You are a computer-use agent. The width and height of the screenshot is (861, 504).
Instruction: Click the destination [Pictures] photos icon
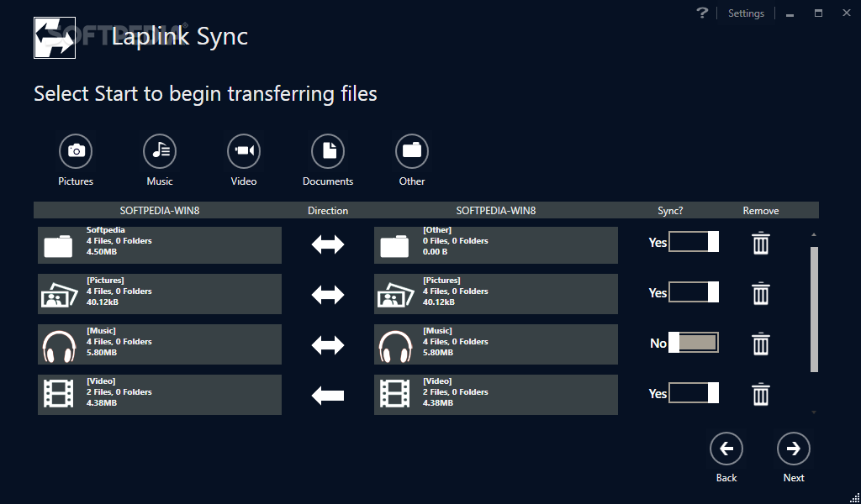click(x=395, y=295)
